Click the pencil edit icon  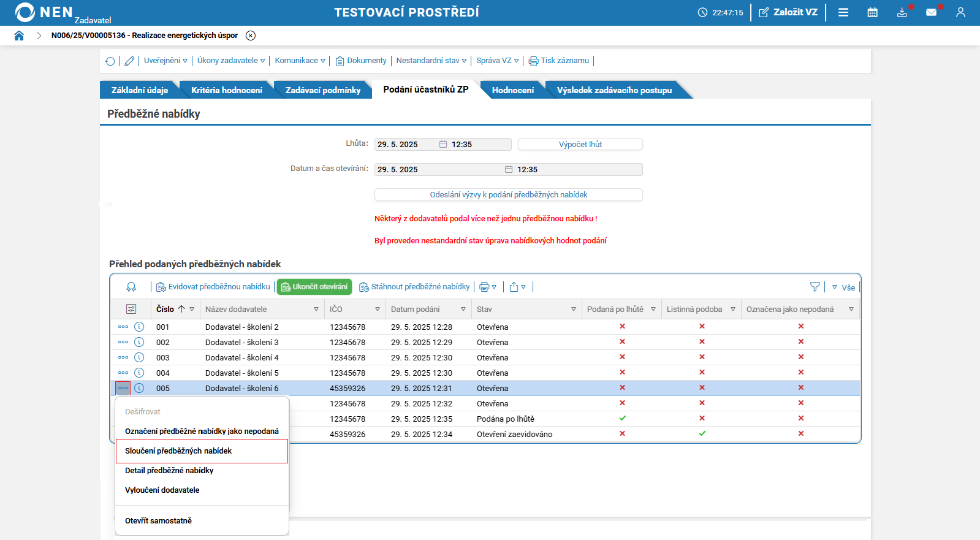129,61
